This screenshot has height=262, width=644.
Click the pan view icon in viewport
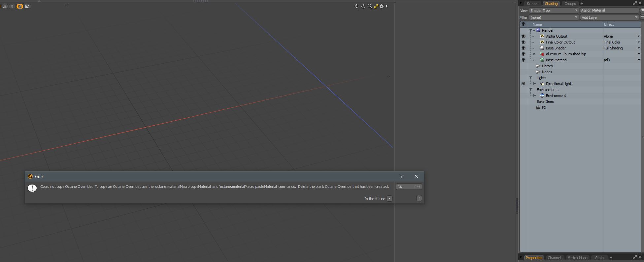click(356, 6)
